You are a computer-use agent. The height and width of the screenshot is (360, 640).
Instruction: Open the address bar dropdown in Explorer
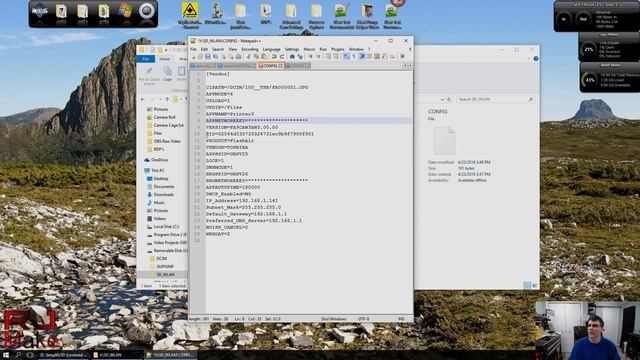(x=442, y=99)
